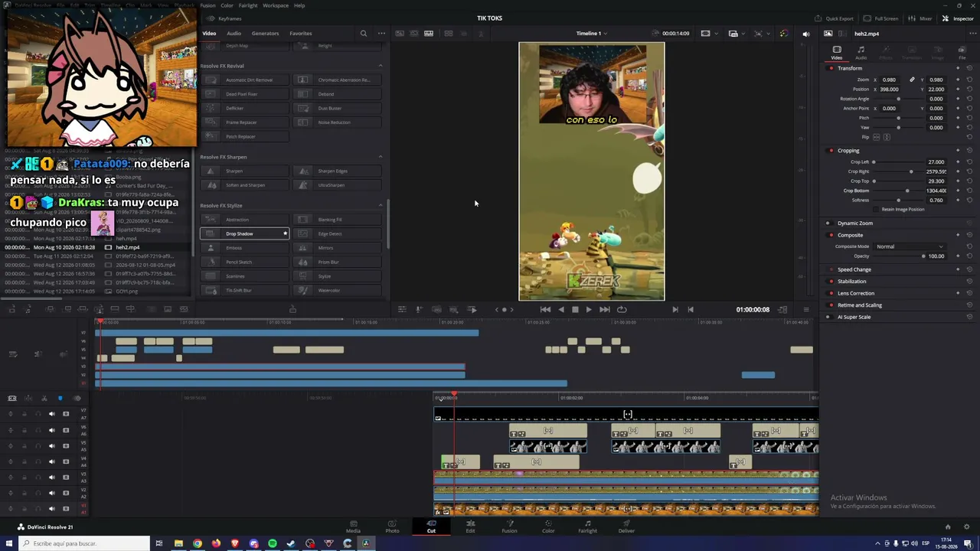Adjust the Opacity slider
This screenshot has width=980, height=551.
[899, 256]
